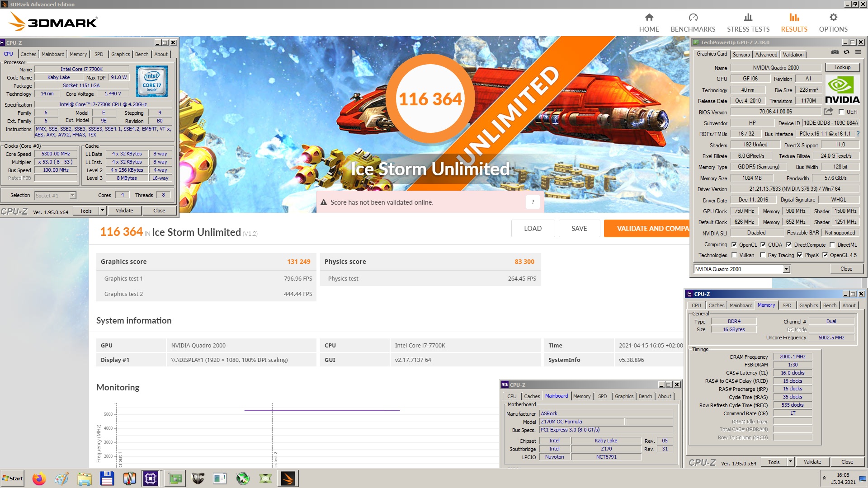The width and height of the screenshot is (868, 488).
Task: Toggle the Vulkan checkbox
Action: (x=734, y=255)
